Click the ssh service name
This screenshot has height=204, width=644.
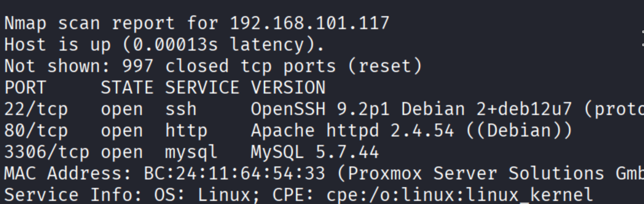pyautogui.click(x=181, y=109)
